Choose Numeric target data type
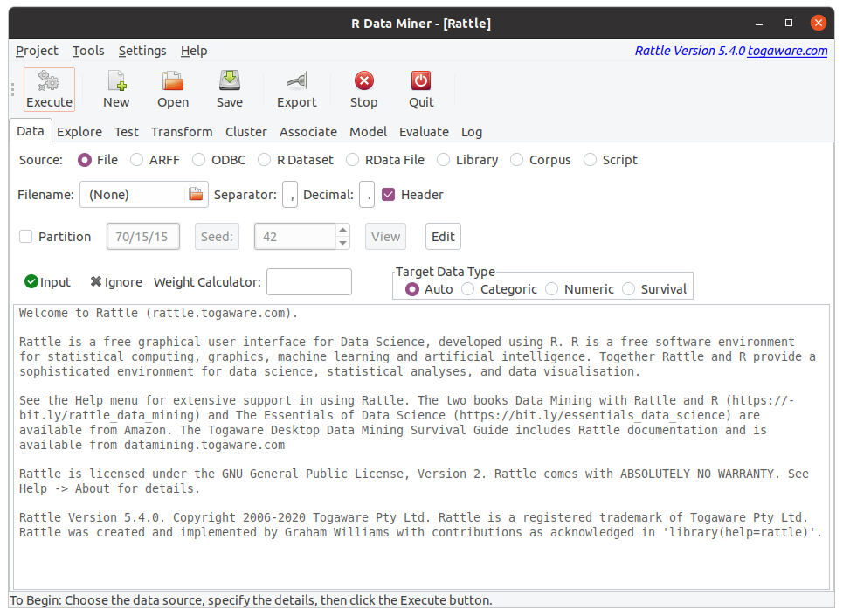This screenshot has width=843, height=616. pyautogui.click(x=552, y=289)
